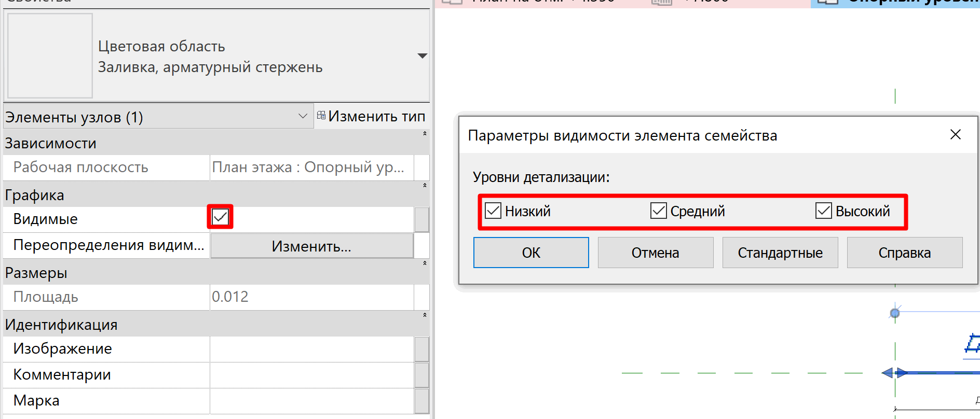This screenshot has height=419, width=980.
Task: Click the Цветовая область family name
Action: (x=161, y=46)
